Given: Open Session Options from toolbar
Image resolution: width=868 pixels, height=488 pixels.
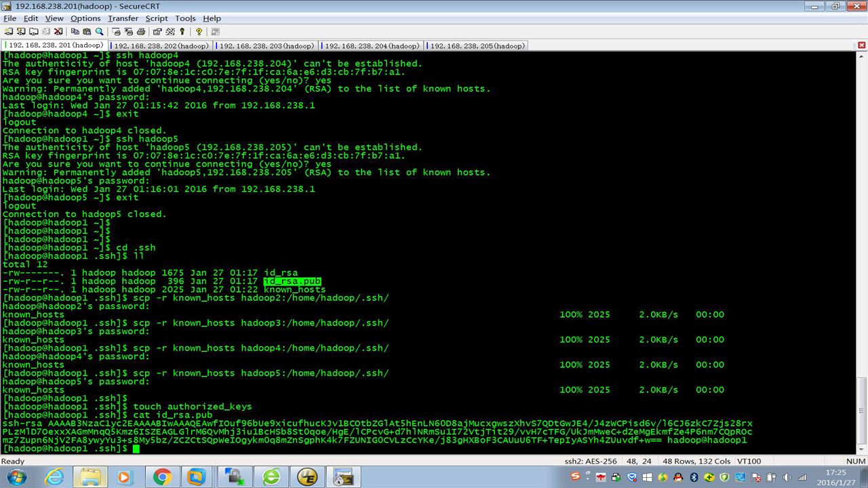Looking at the screenshot, I should (x=157, y=31).
